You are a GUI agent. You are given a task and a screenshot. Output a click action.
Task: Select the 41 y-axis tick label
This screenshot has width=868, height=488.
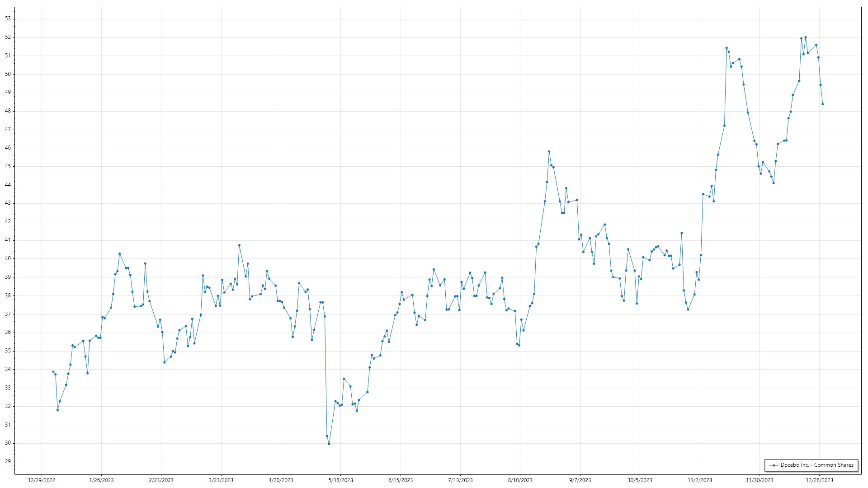tap(8, 240)
